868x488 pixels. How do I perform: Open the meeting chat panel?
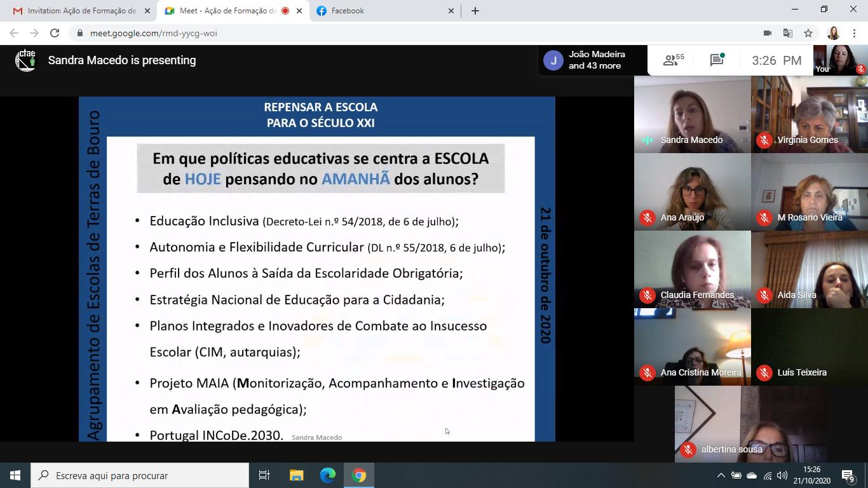[x=717, y=60]
